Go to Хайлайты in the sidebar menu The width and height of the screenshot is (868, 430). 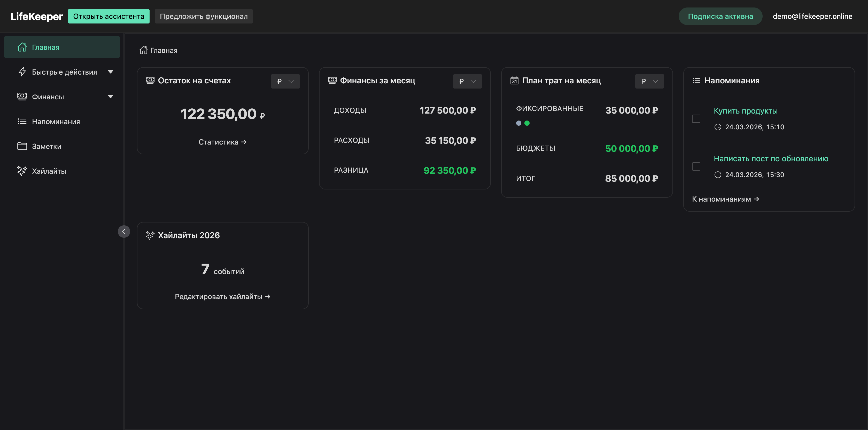coord(49,171)
